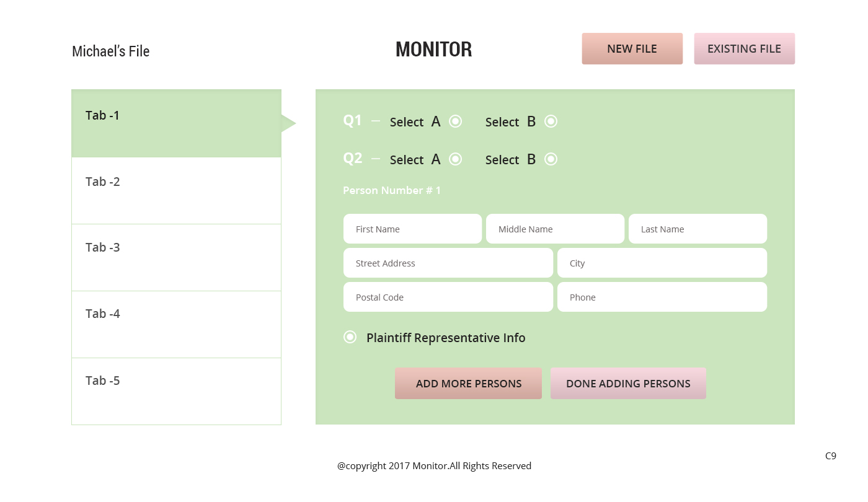Viewport: 868px width, 502px height.
Task: Open an EXISTING FILE
Action: click(x=744, y=49)
